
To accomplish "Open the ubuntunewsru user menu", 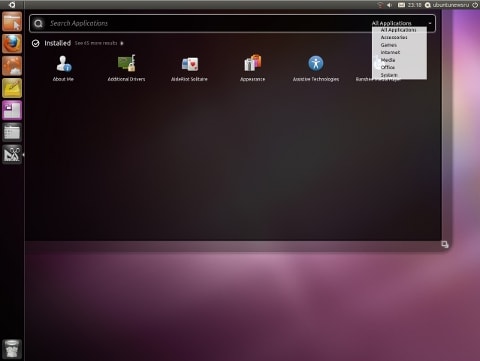I will (x=447, y=5).
